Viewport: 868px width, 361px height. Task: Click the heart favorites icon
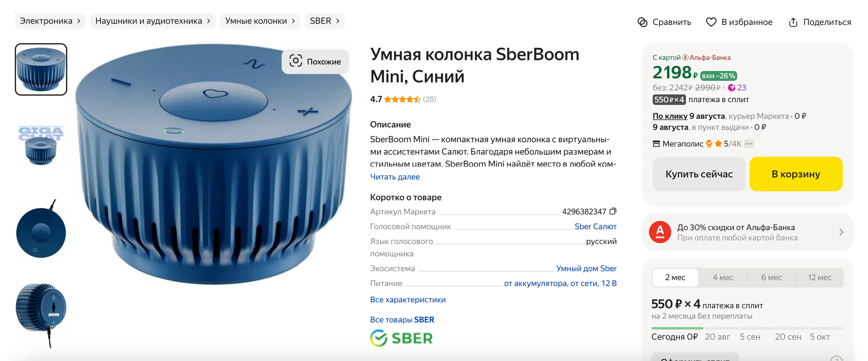click(x=711, y=22)
